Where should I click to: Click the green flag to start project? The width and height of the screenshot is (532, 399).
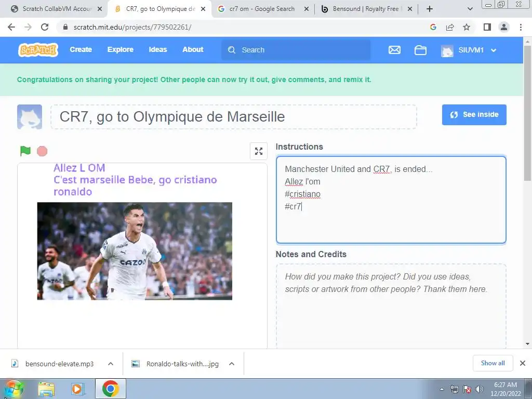[x=25, y=151]
